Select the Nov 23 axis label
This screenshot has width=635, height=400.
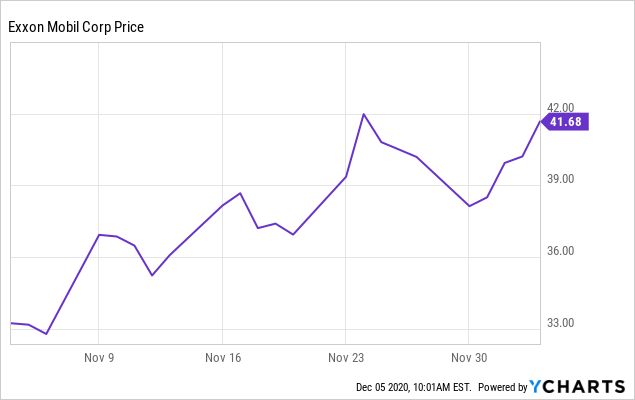click(x=345, y=357)
